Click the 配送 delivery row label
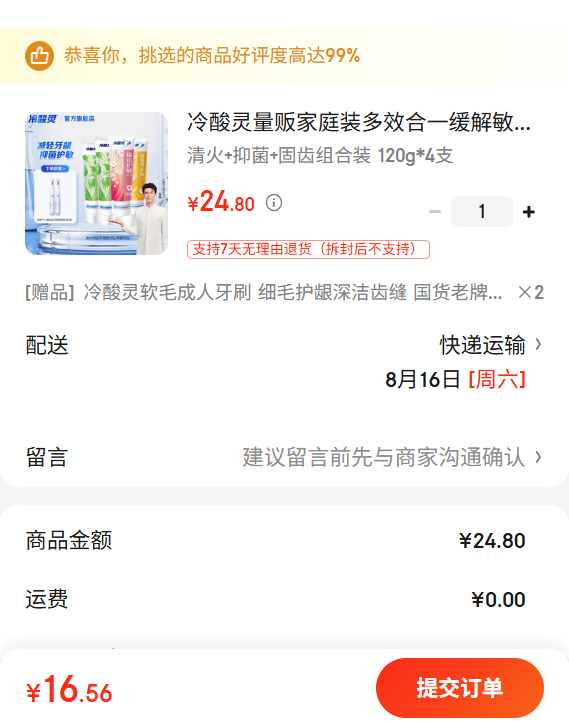 (x=47, y=345)
